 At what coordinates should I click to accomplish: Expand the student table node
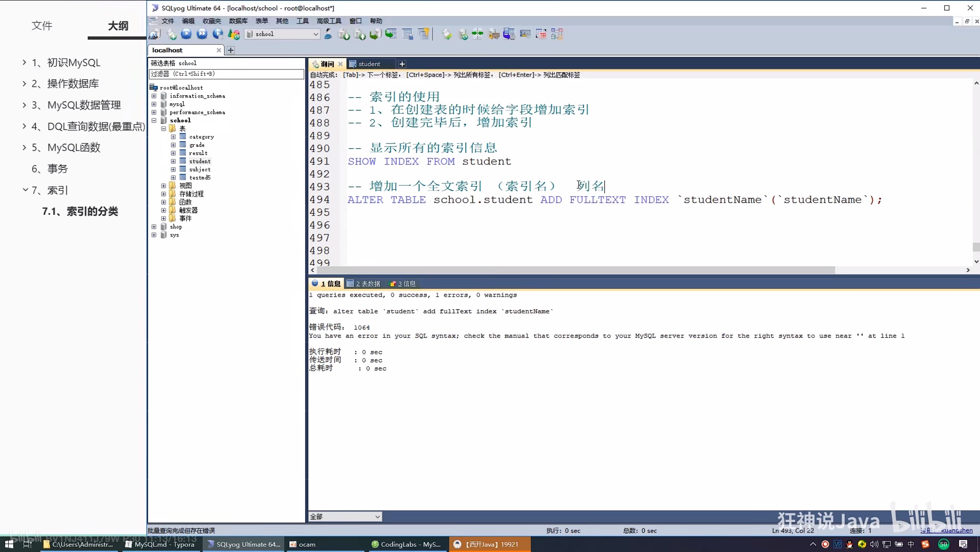click(173, 161)
